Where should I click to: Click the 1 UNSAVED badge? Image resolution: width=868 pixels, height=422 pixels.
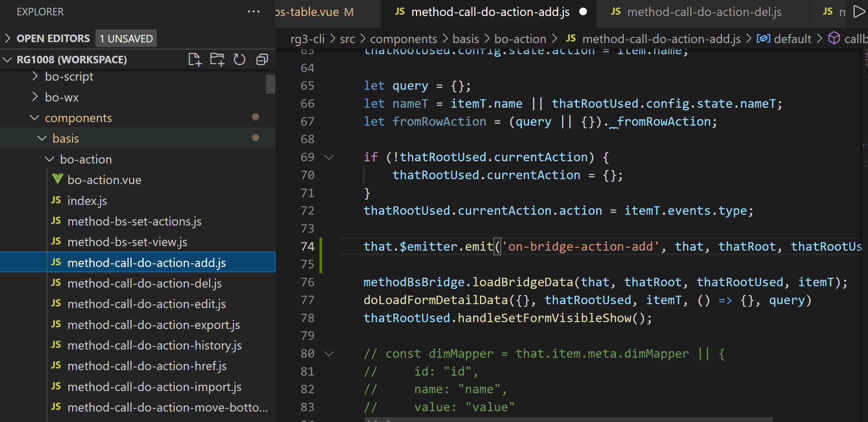tap(126, 39)
